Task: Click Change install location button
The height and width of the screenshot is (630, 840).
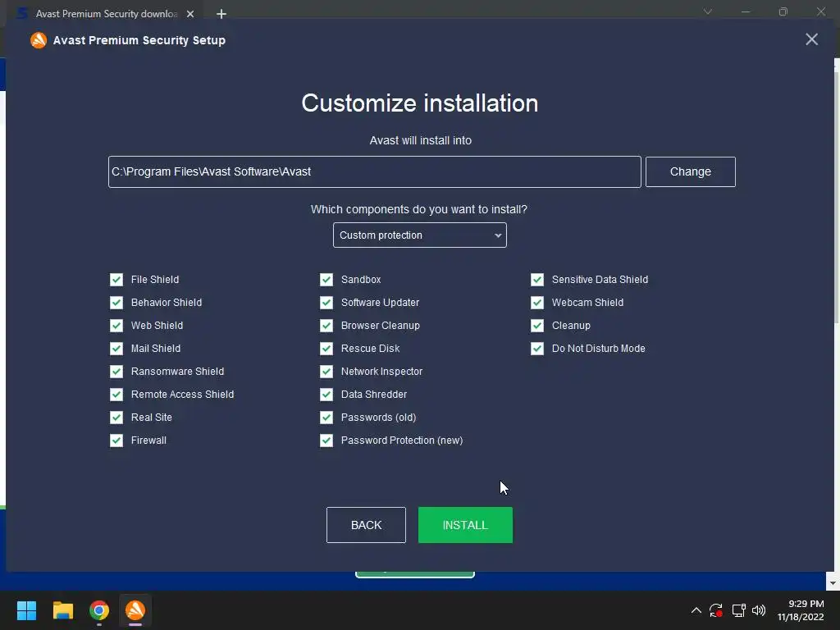Action: point(691,172)
